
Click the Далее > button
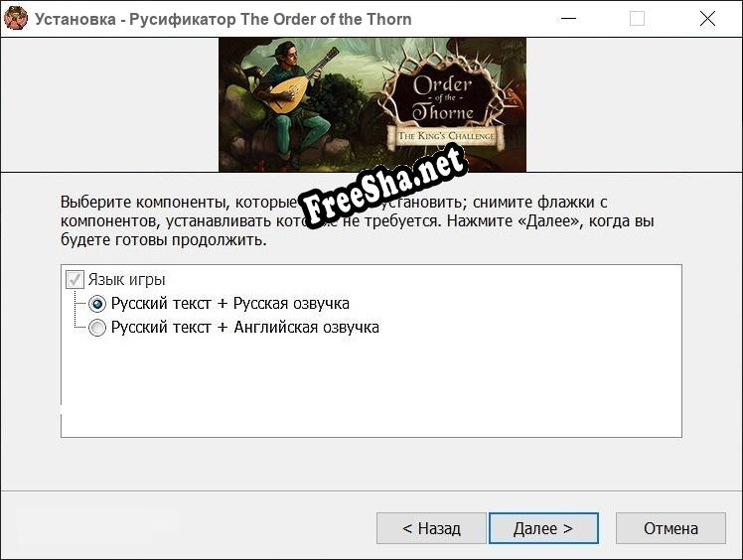pos(543,528)
